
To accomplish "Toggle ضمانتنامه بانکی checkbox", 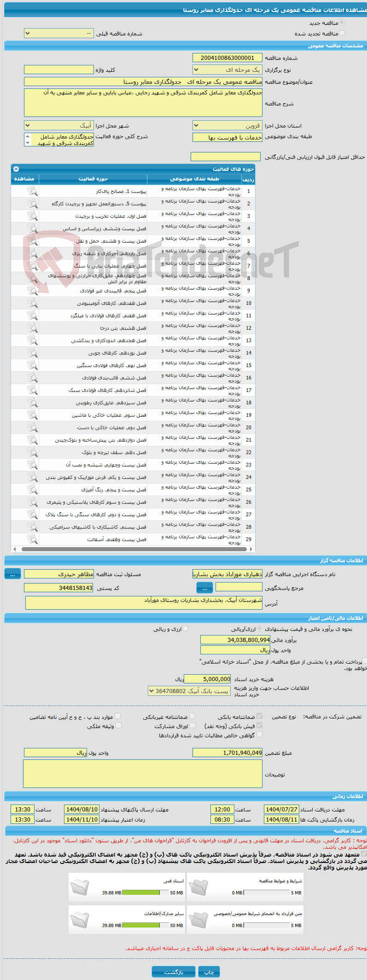I will point(260,716).
